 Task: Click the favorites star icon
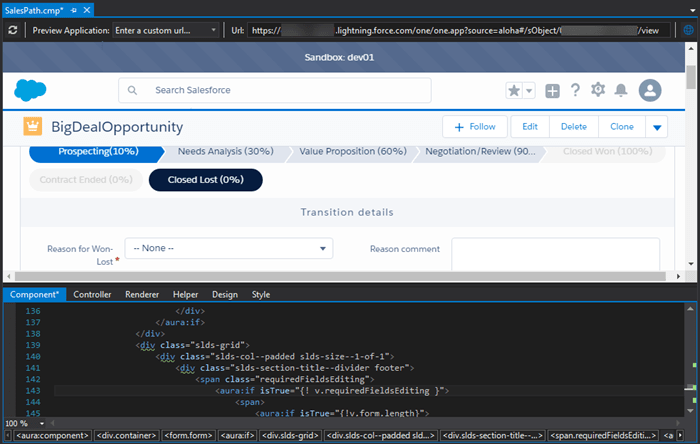pos(514,91)
